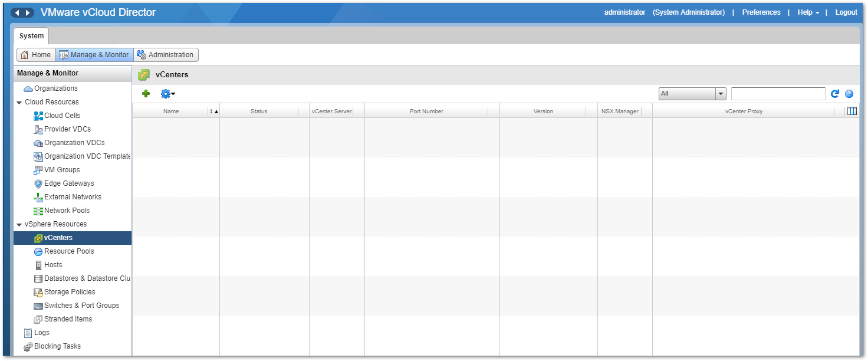This screenshot has width=868, height=361.
Task: Click the back navigation arrow
Action: pos(17,12)
